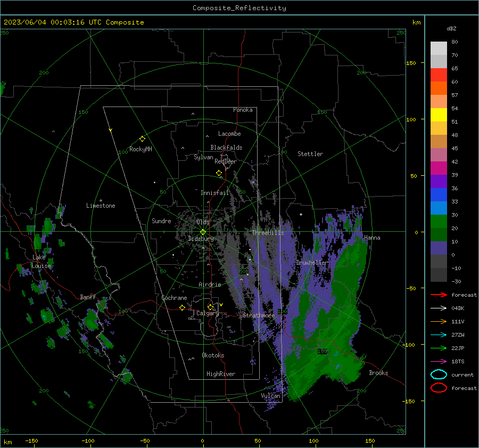Click the Hanna city label
The image size is (479, 448).
(372, 238)
